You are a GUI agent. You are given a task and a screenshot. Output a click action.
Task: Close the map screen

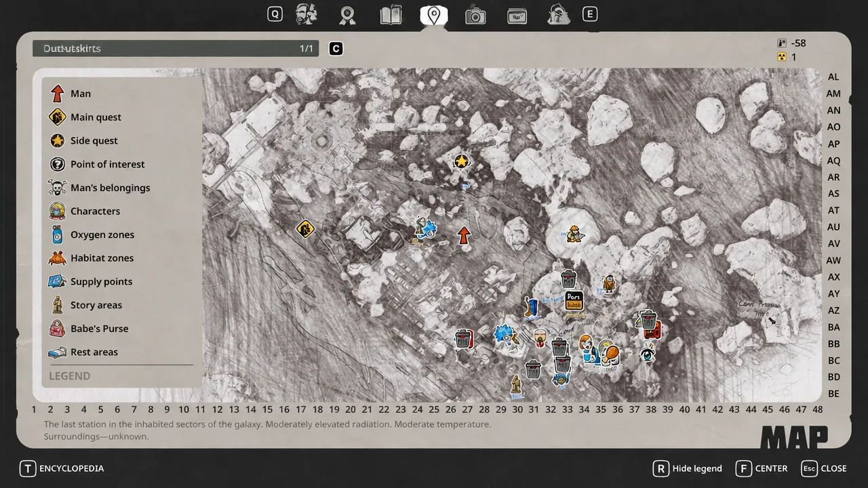click(x=824, y=468)
